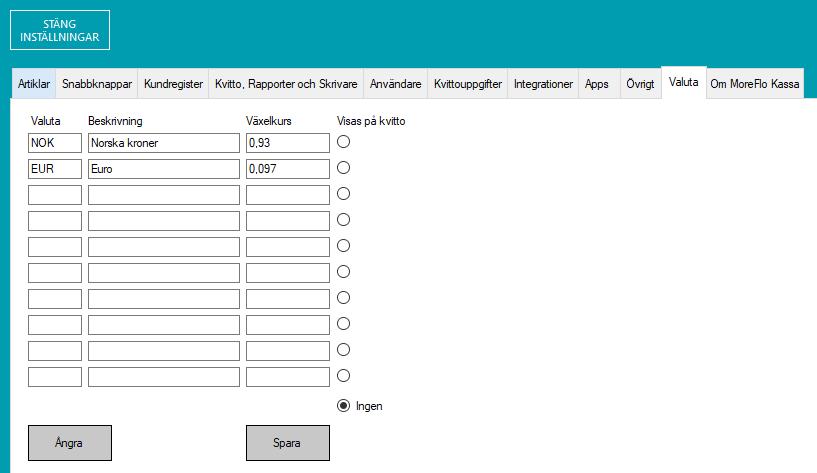Click the Valuta column header label
The image size is (817, 473).
coord(45,121)
